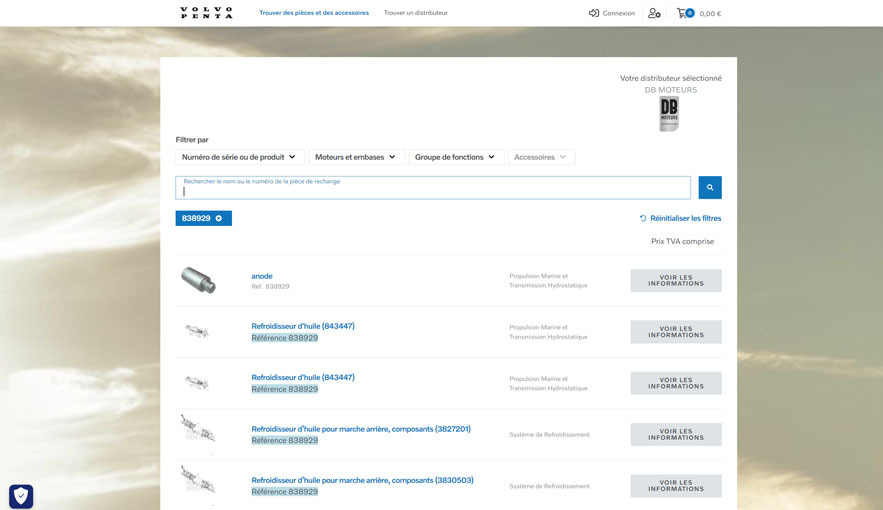Screen dimensions: 883x510
Task: Click Voir les informations for anode
Action: click(x=675, y=281)
